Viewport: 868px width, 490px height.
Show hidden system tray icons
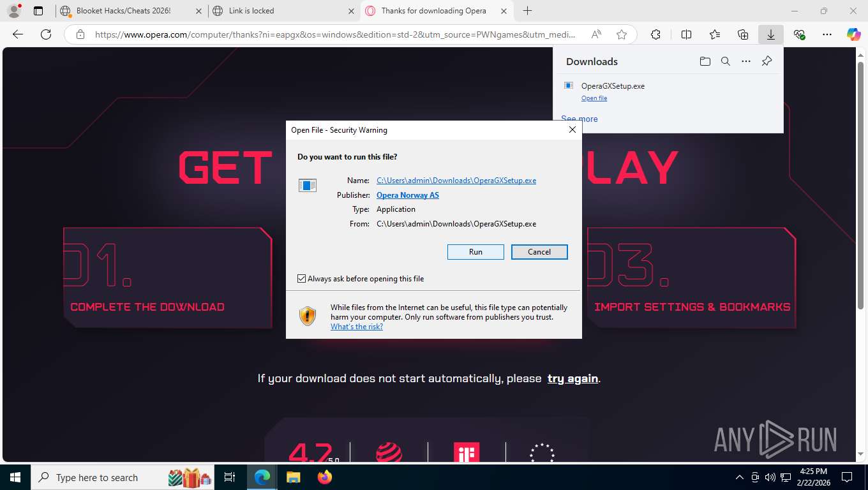pyautogui.click(x=740, y=477)
